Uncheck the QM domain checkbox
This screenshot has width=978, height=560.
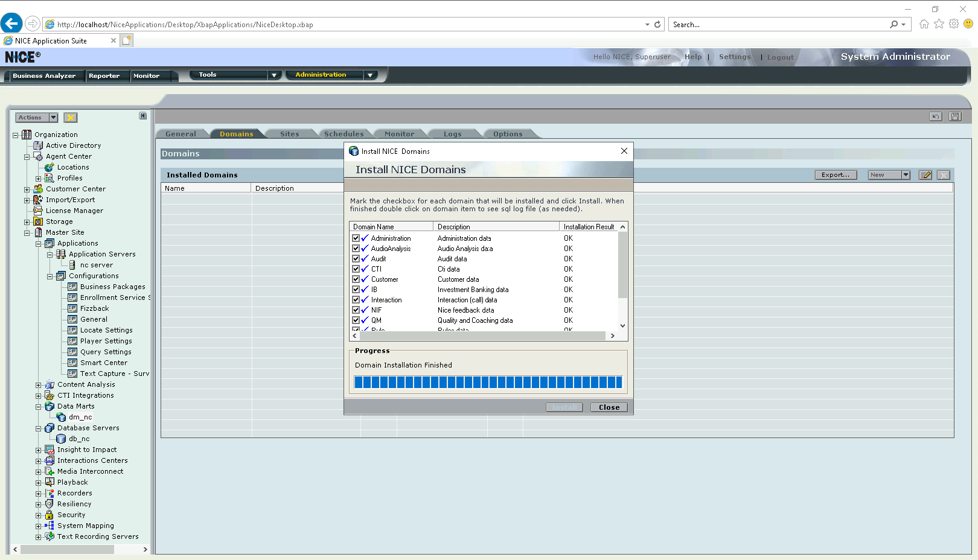[x=356, y=320]
